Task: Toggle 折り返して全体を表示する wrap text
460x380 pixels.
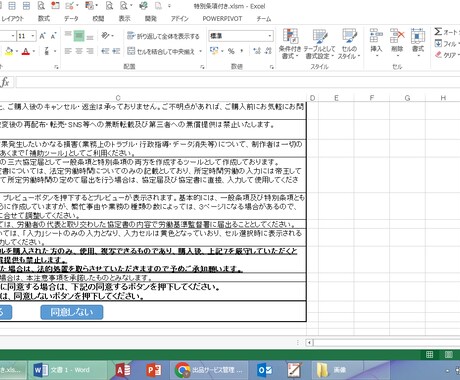Action: tap(163, 36)
